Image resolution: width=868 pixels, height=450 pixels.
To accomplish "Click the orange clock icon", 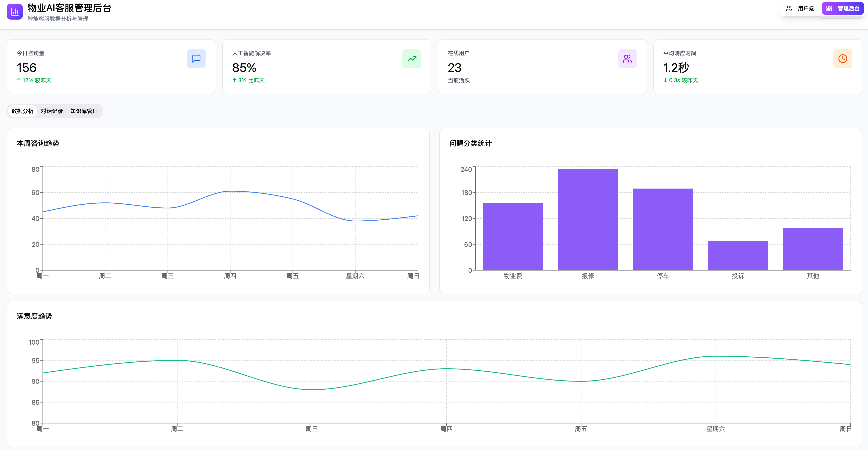I will (x=843, y=59).
